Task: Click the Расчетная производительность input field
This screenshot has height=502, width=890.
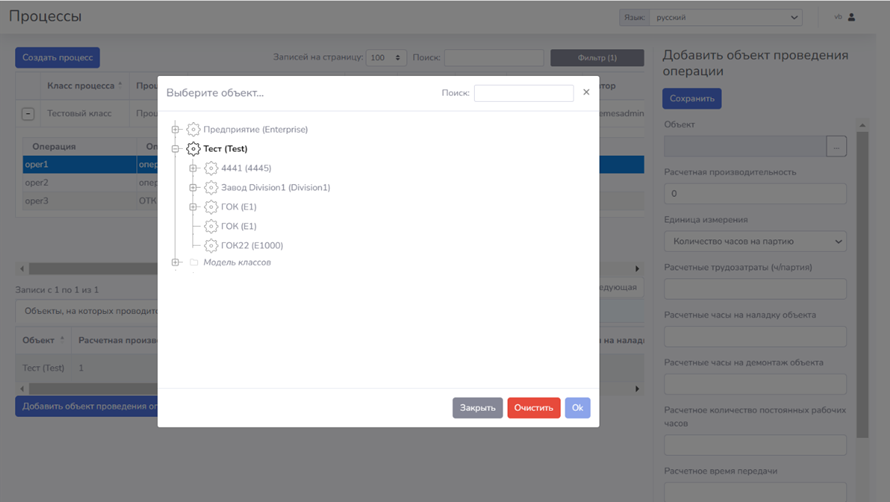Action: [x=755, y=194]
